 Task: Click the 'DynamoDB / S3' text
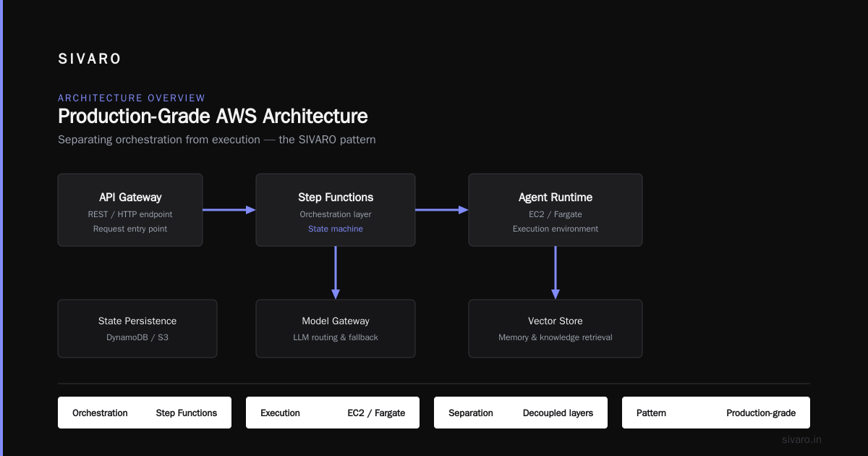pos(137,337)
